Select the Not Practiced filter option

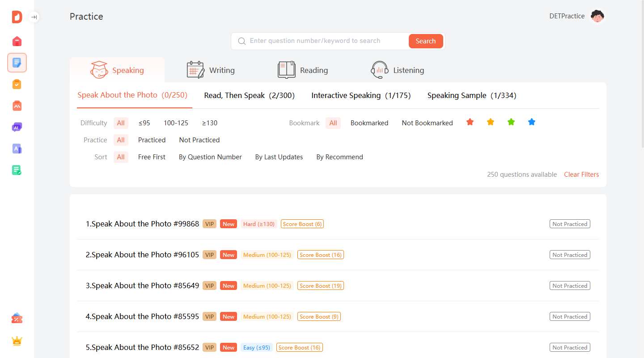point(199,140)
